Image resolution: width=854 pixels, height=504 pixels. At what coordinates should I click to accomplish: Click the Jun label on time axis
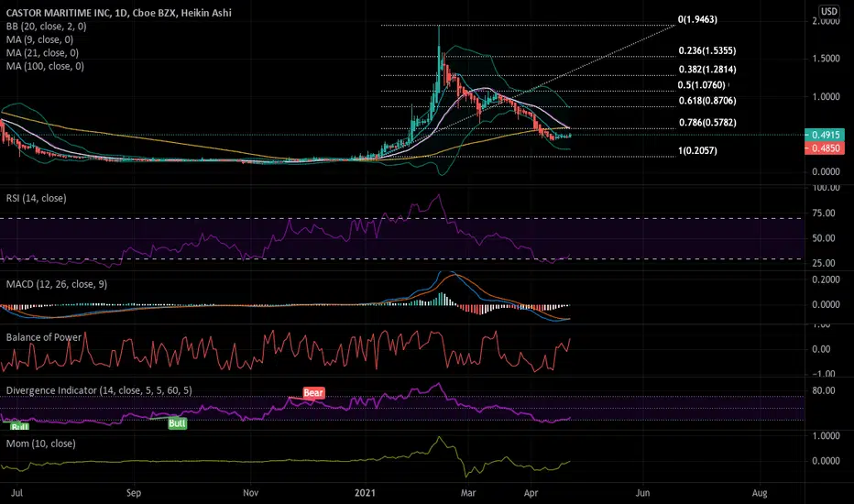pos(642,493)
